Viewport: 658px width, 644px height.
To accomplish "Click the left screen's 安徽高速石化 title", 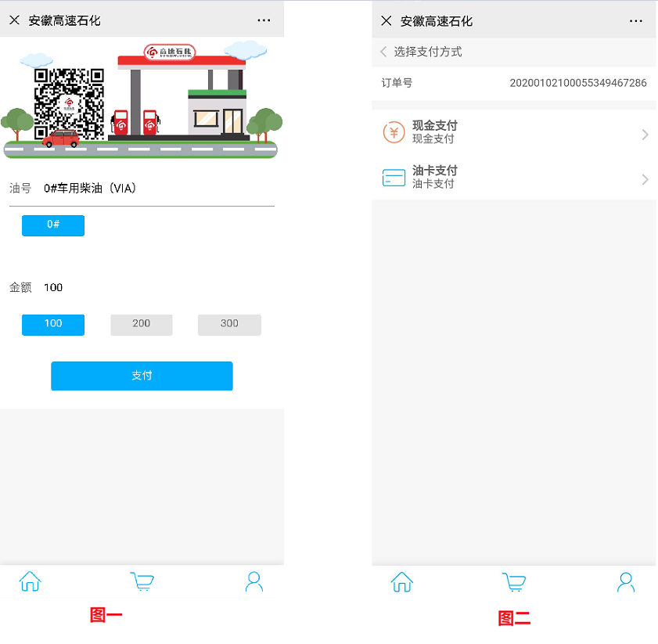I will click(64, 20).
